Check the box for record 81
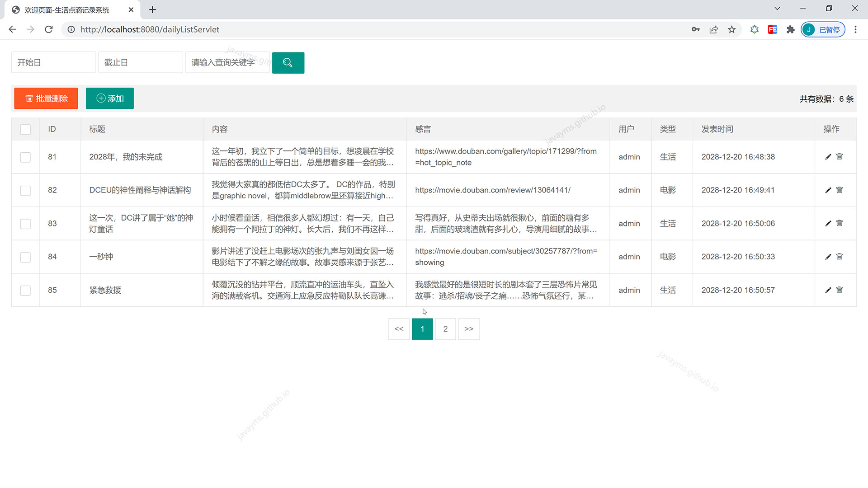 [25, 157]
